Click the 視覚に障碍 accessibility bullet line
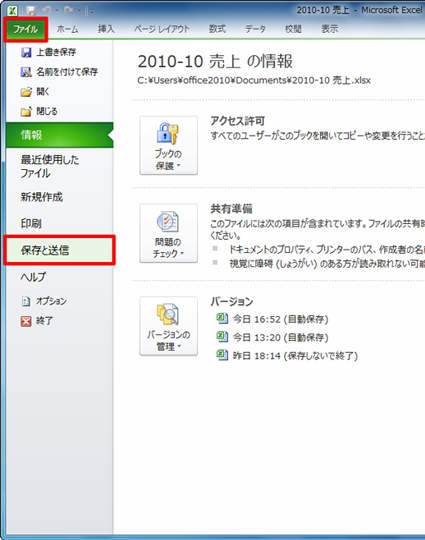Viewport: 425px width, 540px height. click(327, 264)
